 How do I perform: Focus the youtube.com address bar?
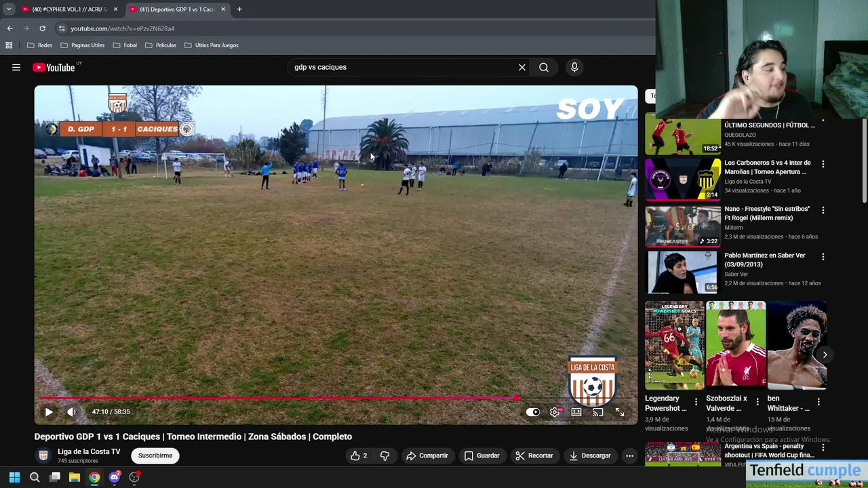pos(353,28)
